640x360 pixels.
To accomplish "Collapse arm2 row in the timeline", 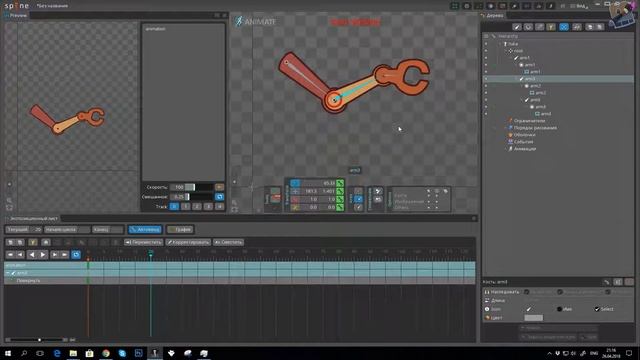I will tap(8, 273).
